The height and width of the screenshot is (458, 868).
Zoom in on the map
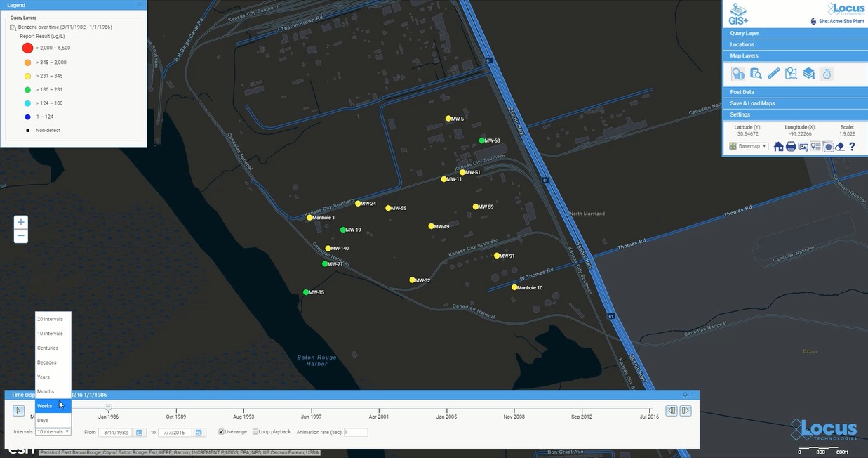pos(21,222)
